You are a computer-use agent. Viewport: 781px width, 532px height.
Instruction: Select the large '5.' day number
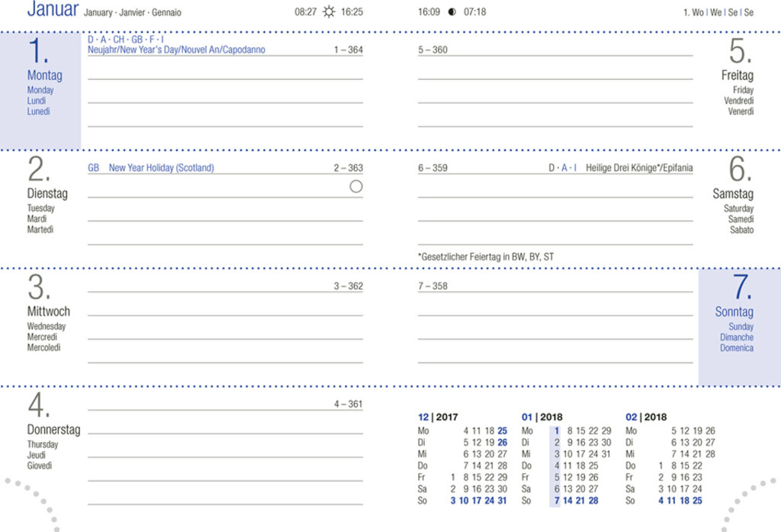tap(741, 51)
